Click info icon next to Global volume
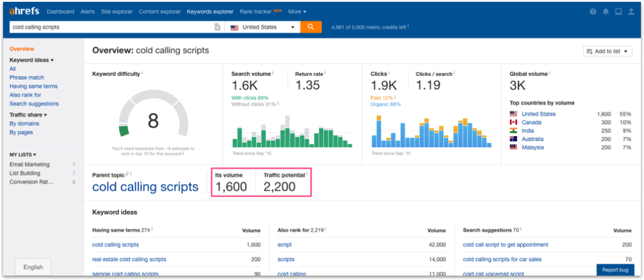Screen dimensions: 644x280 [550, 73]
